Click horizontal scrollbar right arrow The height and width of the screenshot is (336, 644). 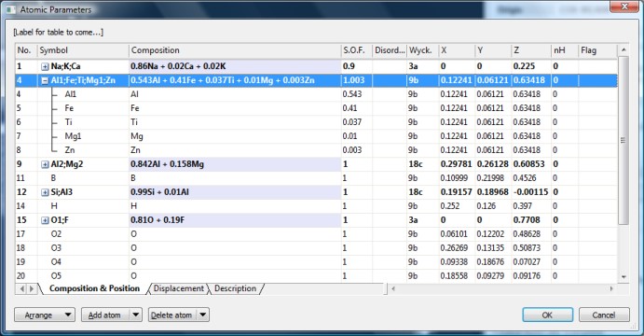(x=611, y=288)
